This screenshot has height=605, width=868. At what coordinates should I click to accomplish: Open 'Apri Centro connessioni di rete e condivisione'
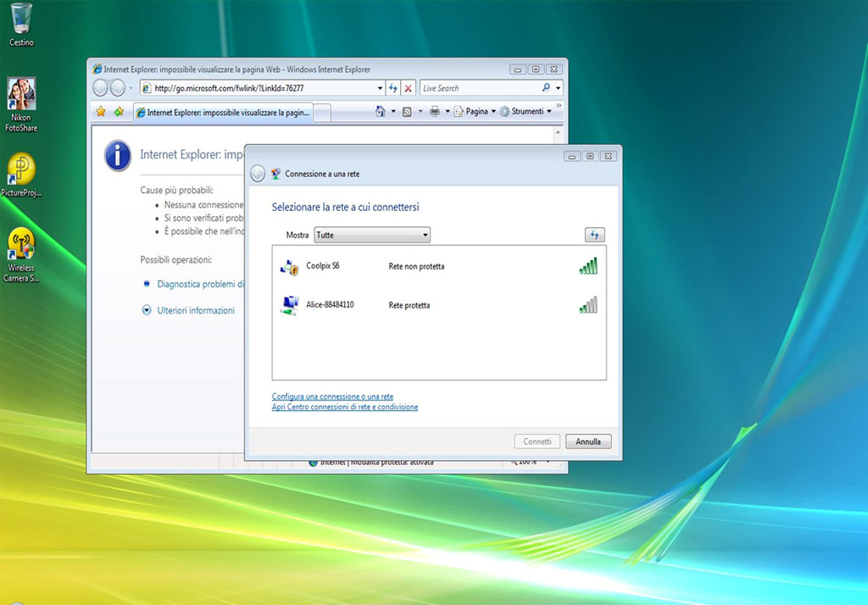click(x=345, y=407)
